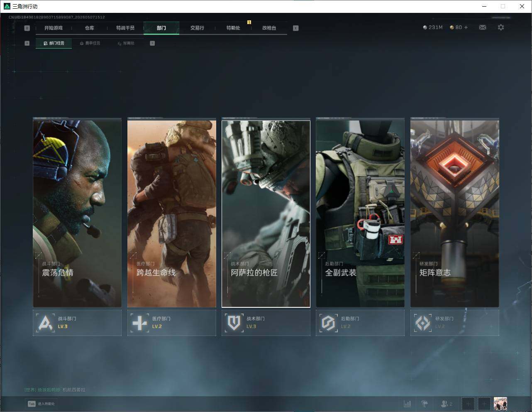Open the 阿萨拉的枪匠 mission card
The image size is (532, 412).
pos(266,213)
